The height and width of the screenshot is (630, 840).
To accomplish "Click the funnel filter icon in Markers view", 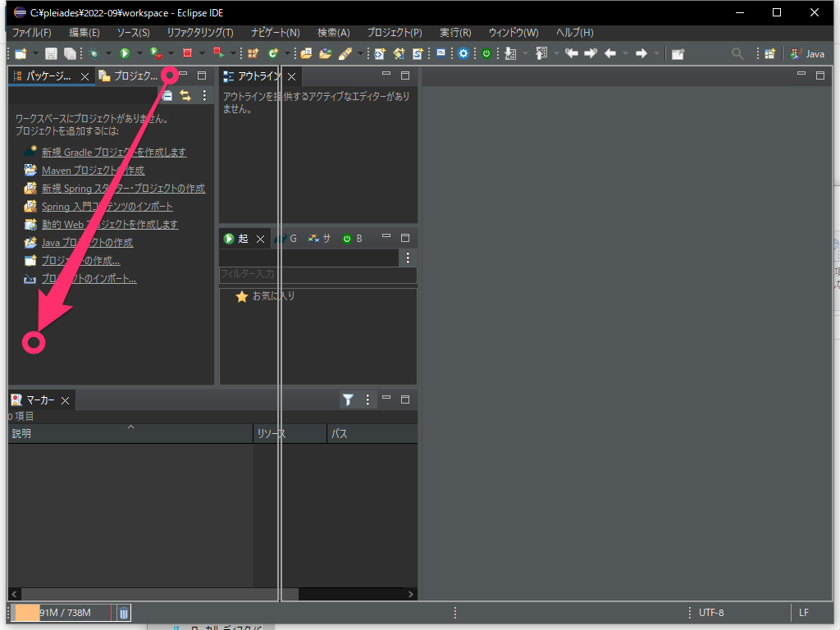I will [348, 399].
